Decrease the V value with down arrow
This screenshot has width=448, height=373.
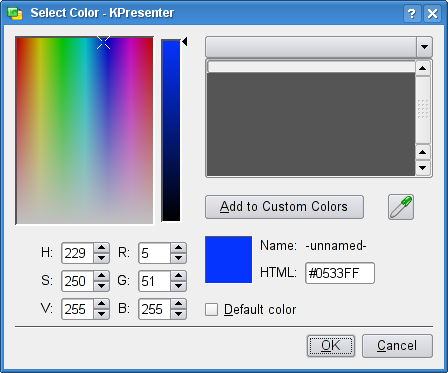click(x=101, y=314)
